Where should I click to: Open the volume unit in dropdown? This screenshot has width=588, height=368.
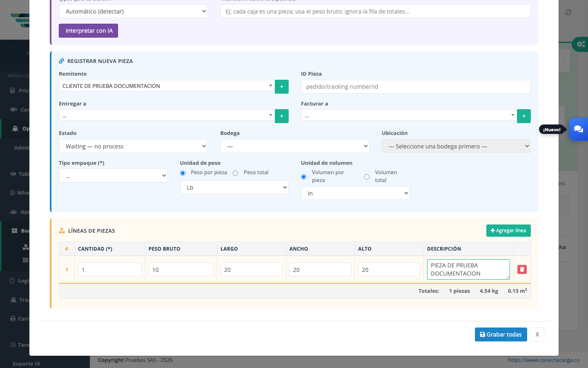(x=355, y=193)
